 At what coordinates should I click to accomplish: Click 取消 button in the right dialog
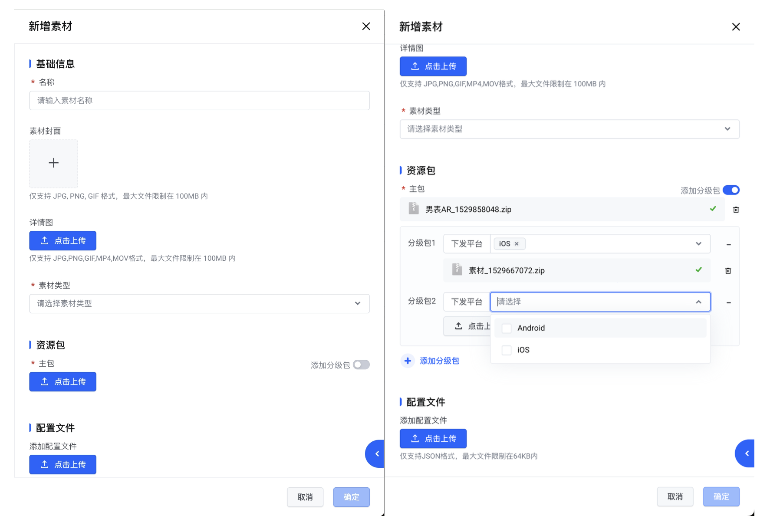tap(675, 497)
